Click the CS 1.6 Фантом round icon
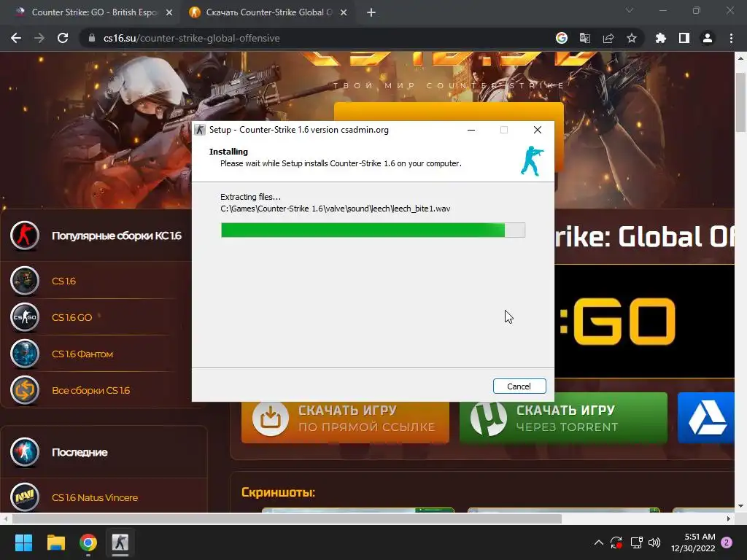Screen dimensions: 747x560 [25, 354]
